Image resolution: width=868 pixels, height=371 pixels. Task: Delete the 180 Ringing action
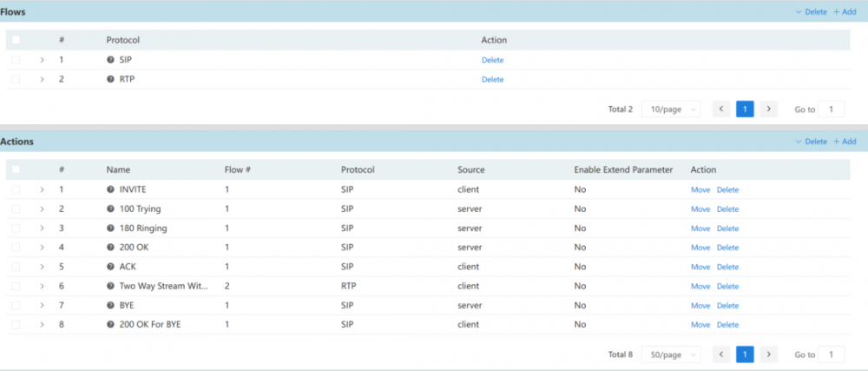coord(728,229)
